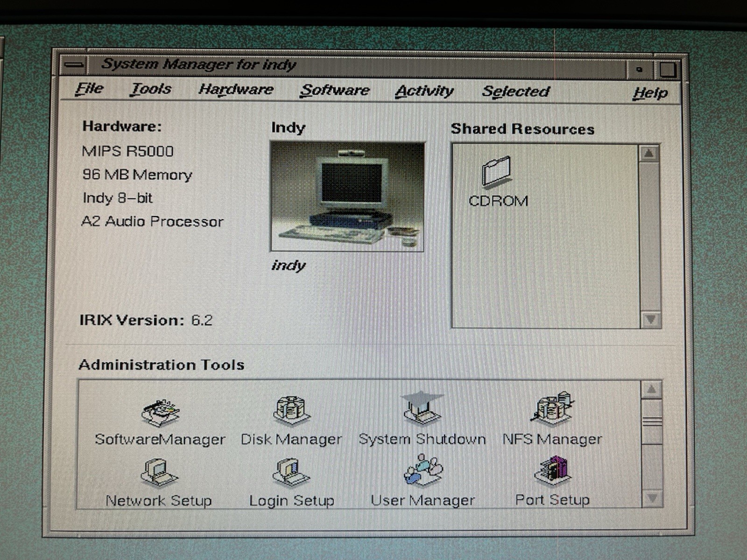Click Shared Resources scroll up arrow
Image resolution: width=747 pixels, height=560 pixels.
pyautogui.click(x=649, y=154)
